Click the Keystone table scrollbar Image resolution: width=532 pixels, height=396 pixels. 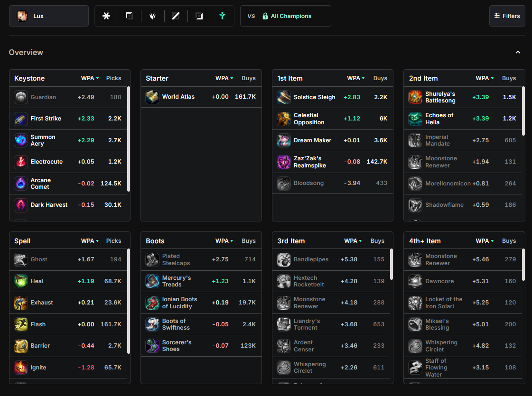(129, 139)
